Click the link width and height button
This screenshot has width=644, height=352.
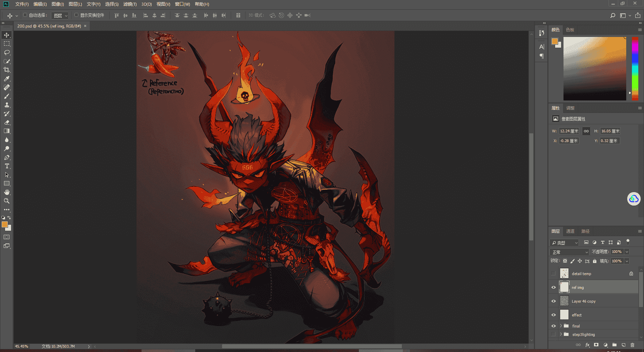click(x=586, y=131)
